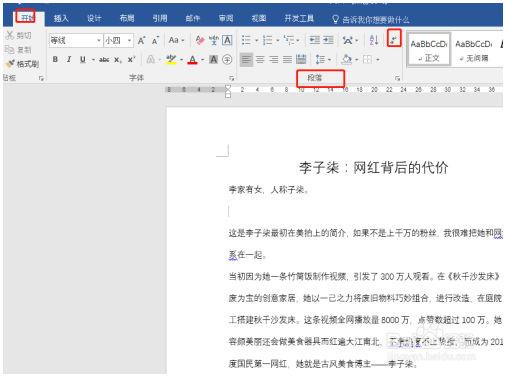Click the numbered list icon
Image resolution: width=506 pixels, height=377 pixels.
tap(267, 40)
